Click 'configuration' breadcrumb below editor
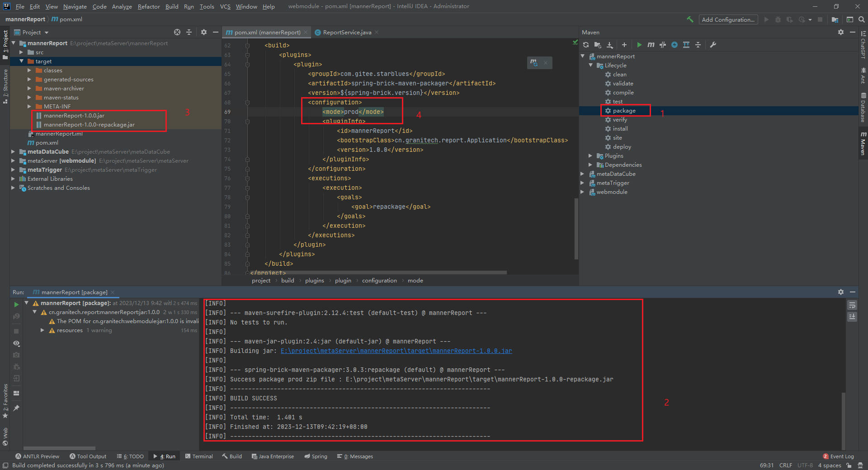Screen dimensions: 868x470 [379, 280]
